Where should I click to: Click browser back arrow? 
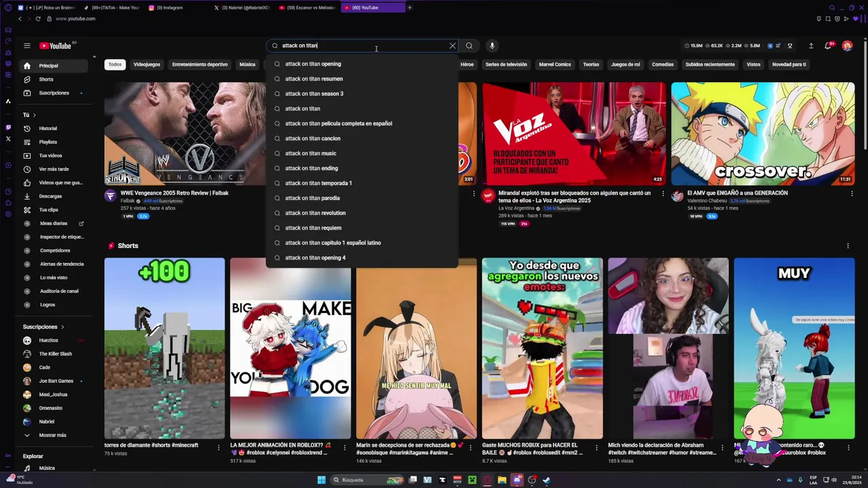click(x=20, y=19)
